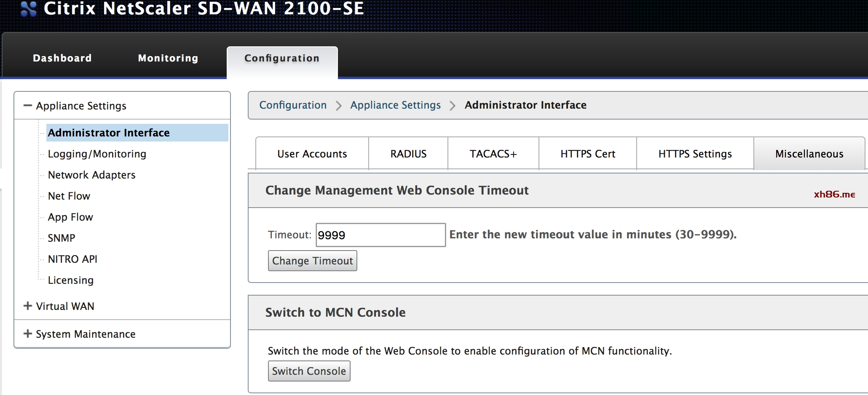Switch to the Monitoring tab
The image size is (868, 395).
pos(168,58)
